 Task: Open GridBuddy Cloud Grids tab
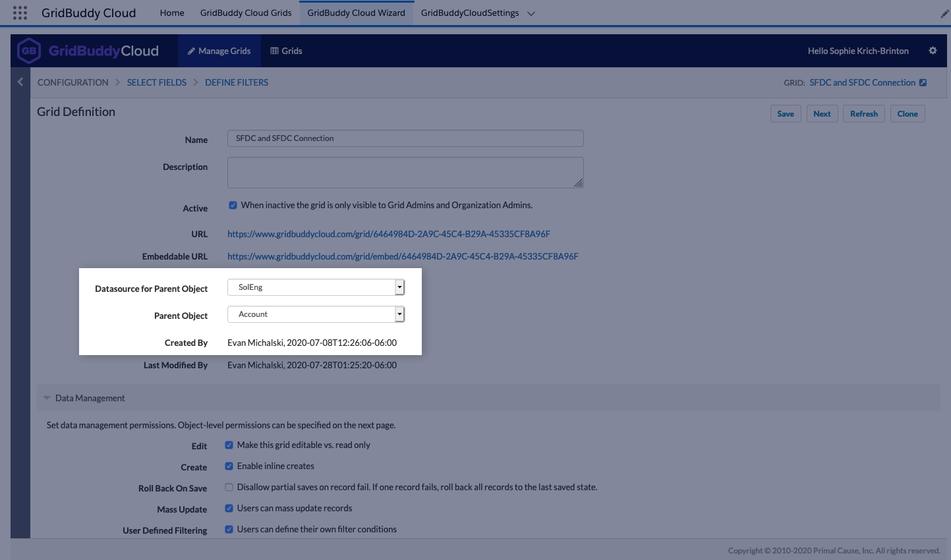point(246,13)
